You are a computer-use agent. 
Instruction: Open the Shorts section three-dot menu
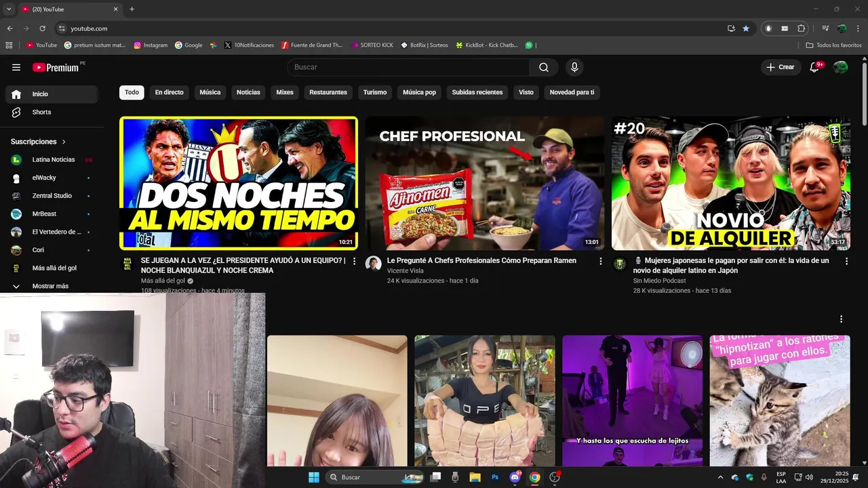tap(841, 319)
